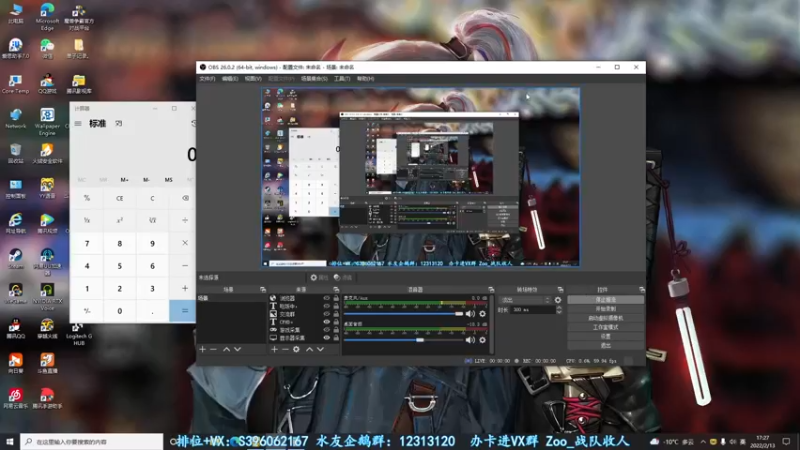Move the selected source up in OBS Sources dock
Viewport: 800px width, 450px height.
click(x=309, y=349)
